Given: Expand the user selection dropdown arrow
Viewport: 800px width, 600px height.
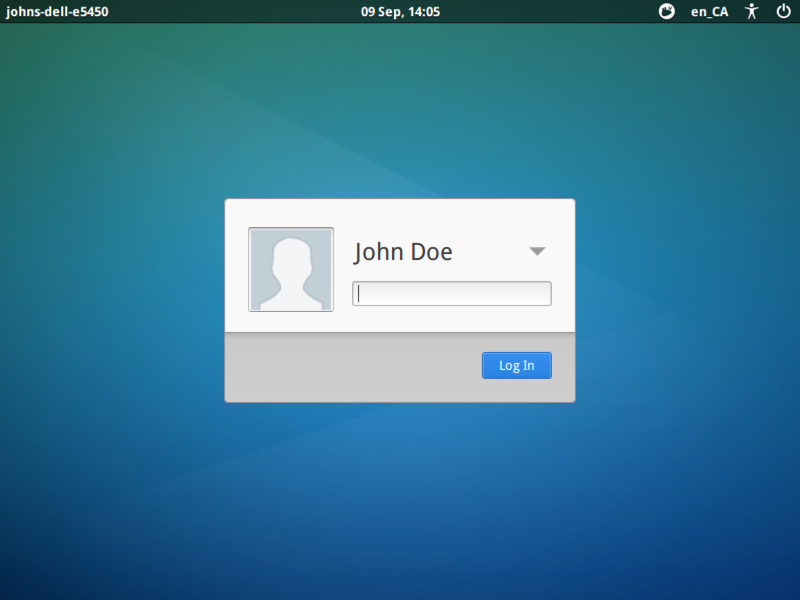Looking at the screenshot, I should (537, 251).
